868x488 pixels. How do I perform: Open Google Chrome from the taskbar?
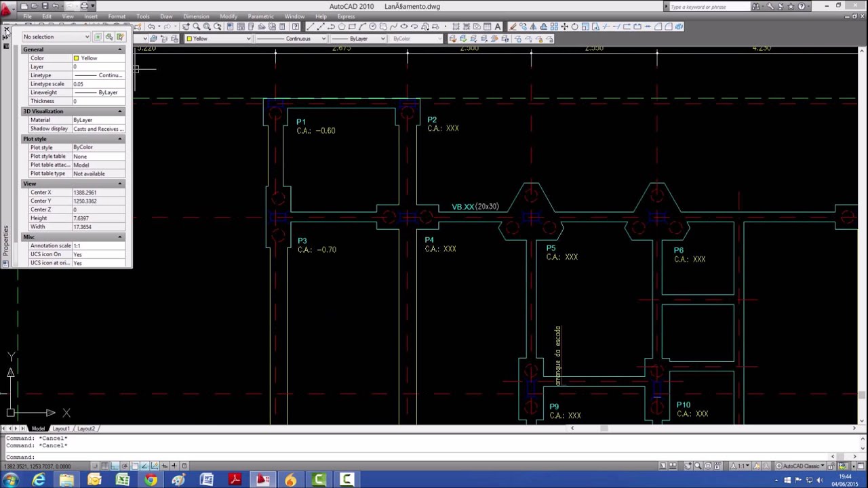coord(151,480)
